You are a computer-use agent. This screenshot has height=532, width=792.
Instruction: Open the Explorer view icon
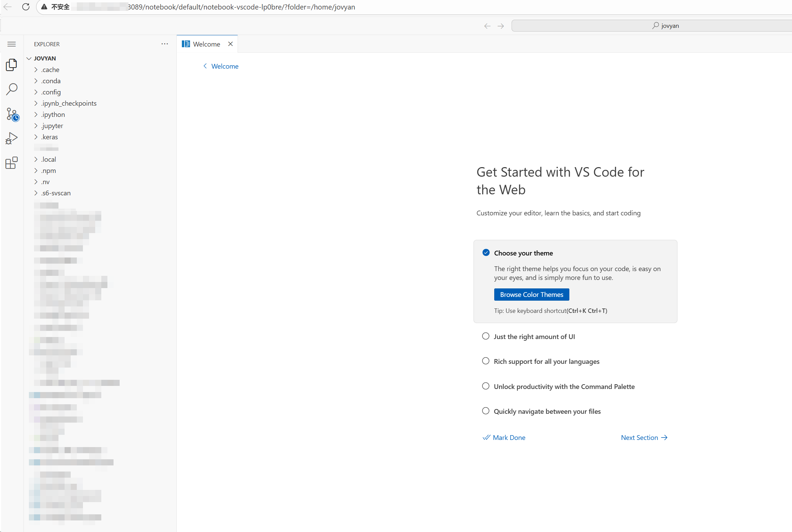[x=12, y=65]
